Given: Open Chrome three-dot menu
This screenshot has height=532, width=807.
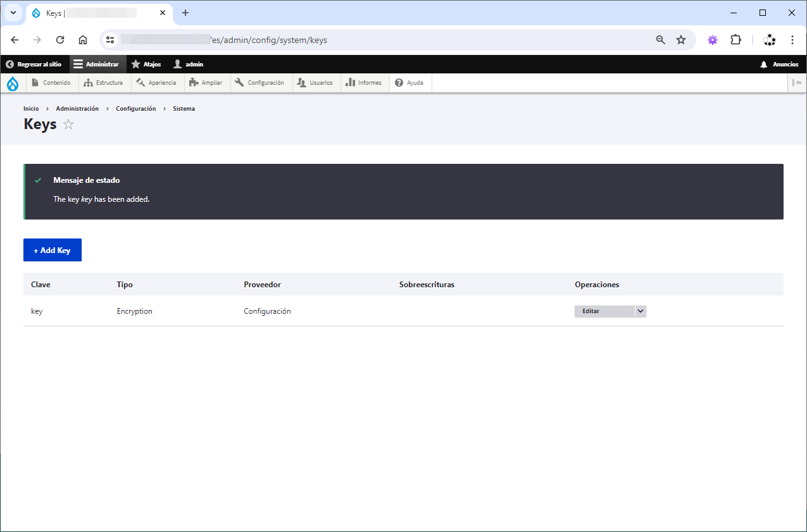Looking at the screenshot, I should 792,40.
